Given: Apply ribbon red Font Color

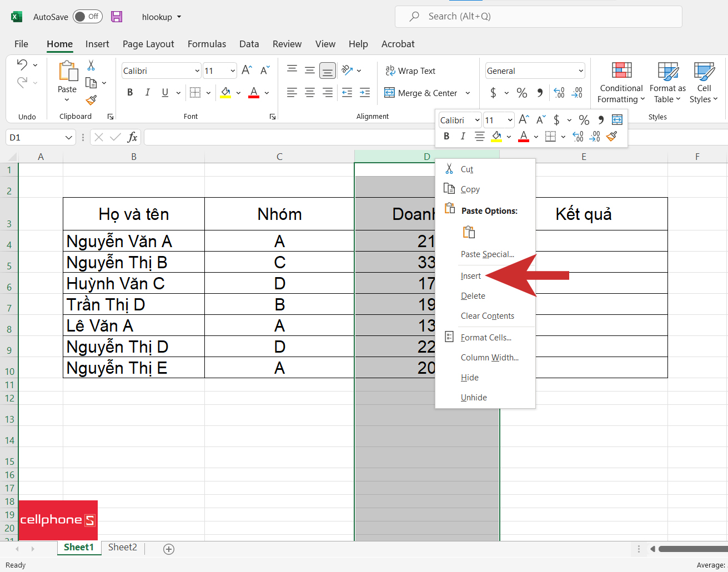Looking at the screenshot, I should (x=254, y=93).
